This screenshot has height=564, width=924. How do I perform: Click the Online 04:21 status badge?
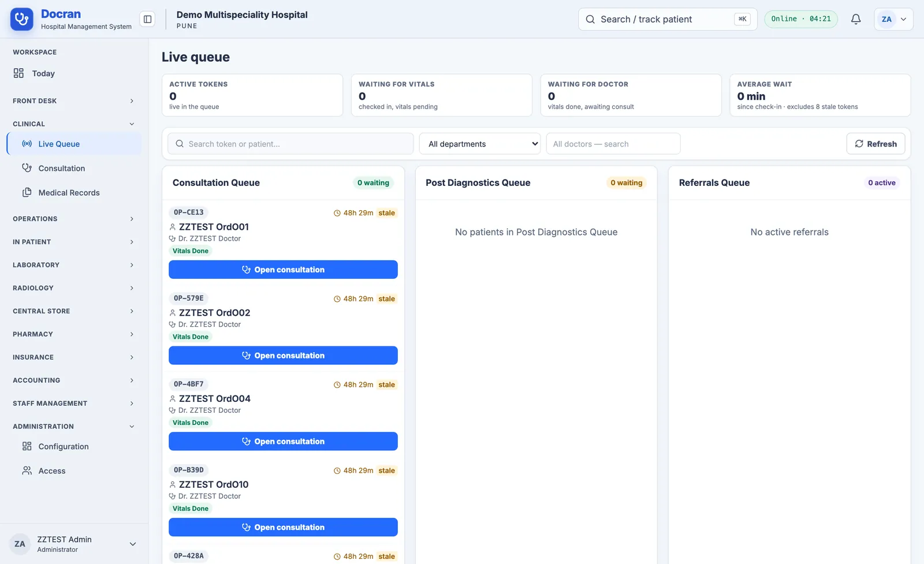click(801, 19)
